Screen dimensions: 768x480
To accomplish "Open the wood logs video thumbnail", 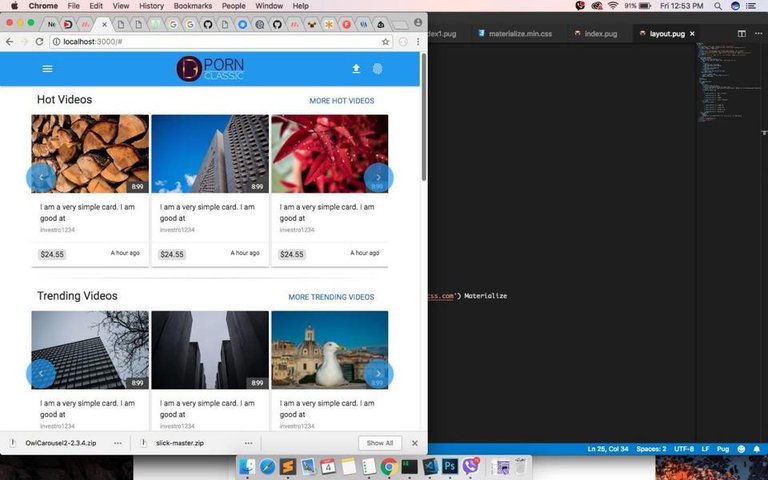I will 90,154.
